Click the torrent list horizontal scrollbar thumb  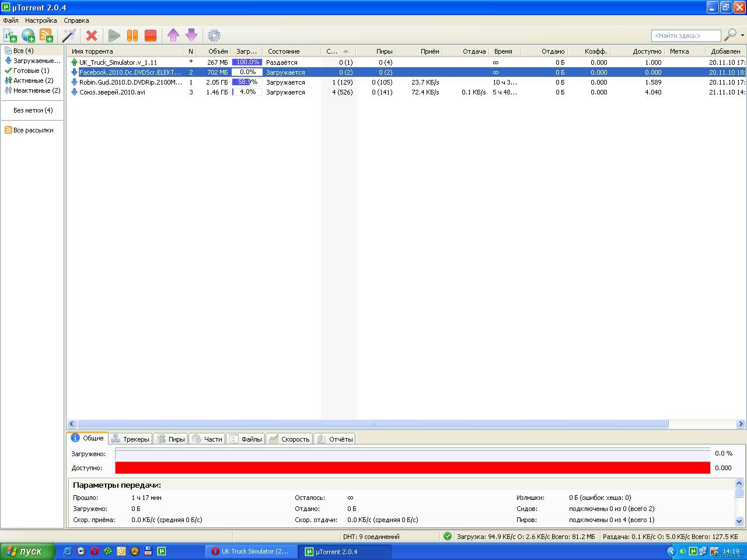point(373,424)
